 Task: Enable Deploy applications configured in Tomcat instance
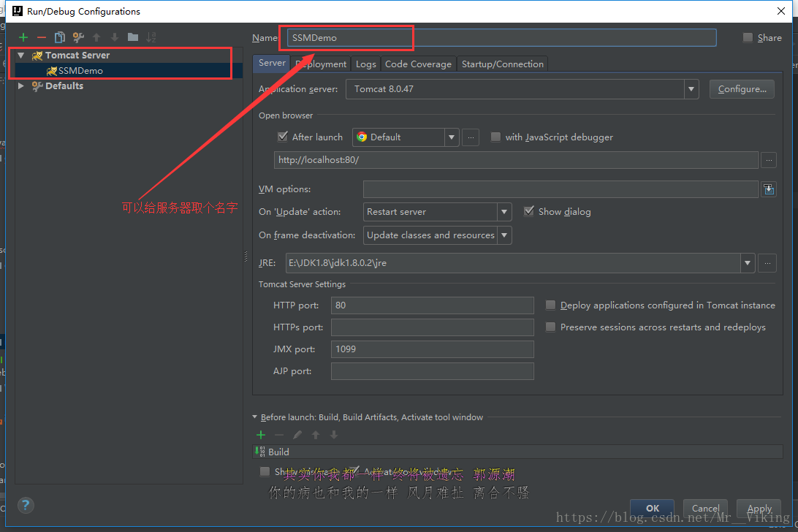pyautogui.click(x=550, y=305)
